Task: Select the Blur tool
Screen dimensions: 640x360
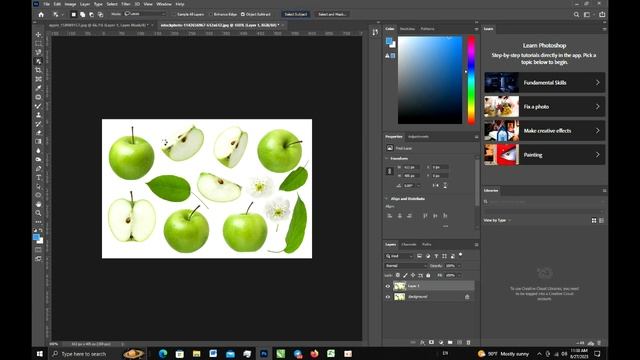Action: (x=38, y=151)
